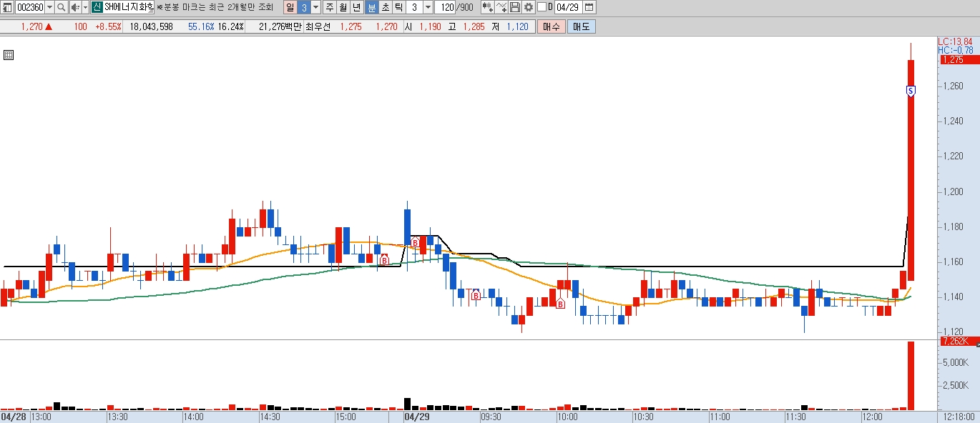
Task: Open the minute interval dropdown arrow
Action: point(428,7)
